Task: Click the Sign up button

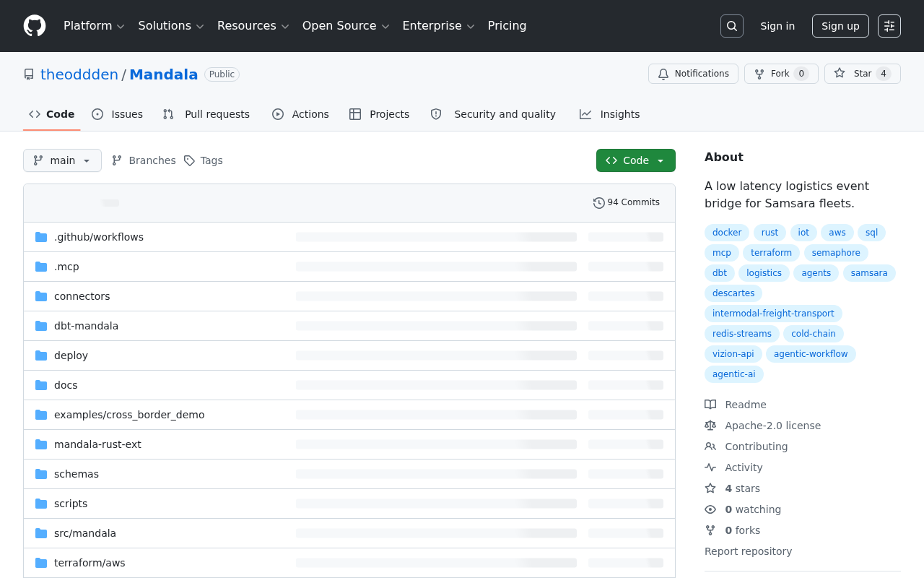Action: 840,26
